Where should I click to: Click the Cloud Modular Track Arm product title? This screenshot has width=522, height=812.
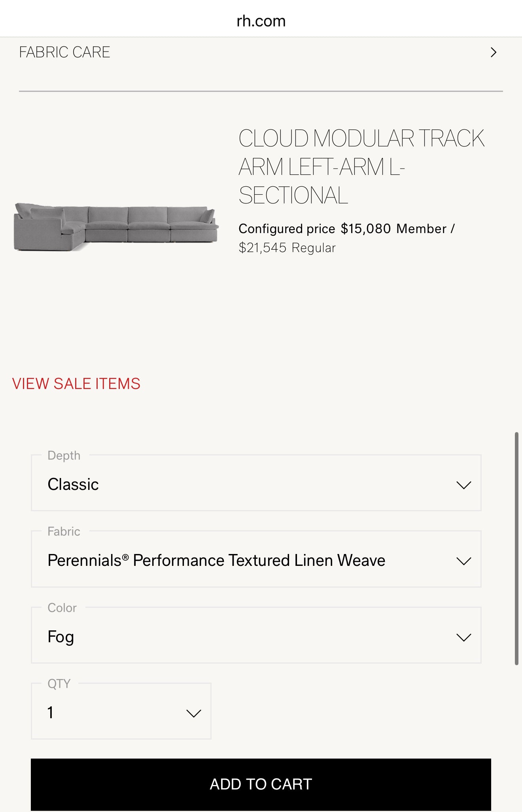coord(361,167)
